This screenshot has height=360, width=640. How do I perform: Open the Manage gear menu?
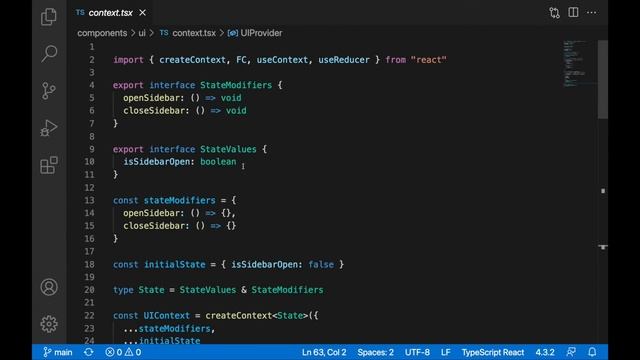(49, 324)
